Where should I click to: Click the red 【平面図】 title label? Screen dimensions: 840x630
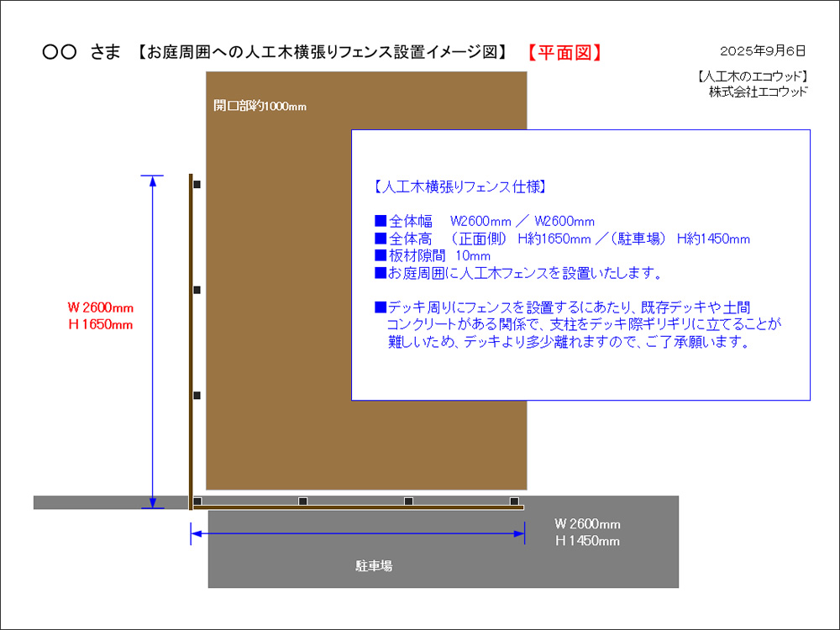pyautogui.click(x=564, y=53)
